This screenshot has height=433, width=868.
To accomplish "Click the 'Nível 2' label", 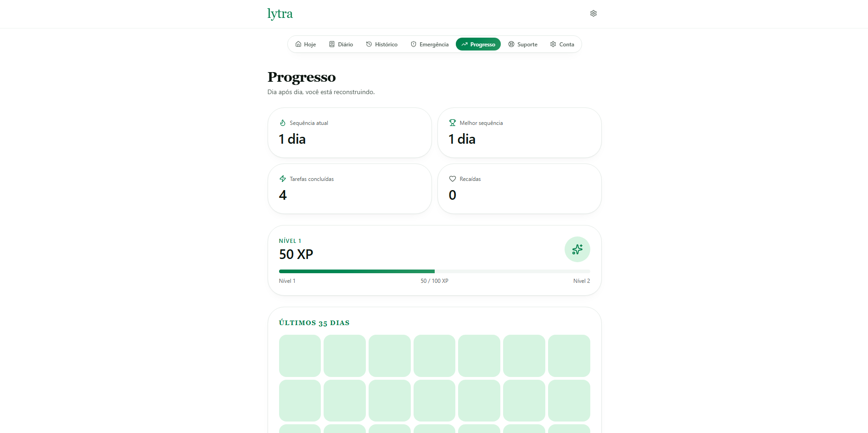I will [x=582, y=281].
